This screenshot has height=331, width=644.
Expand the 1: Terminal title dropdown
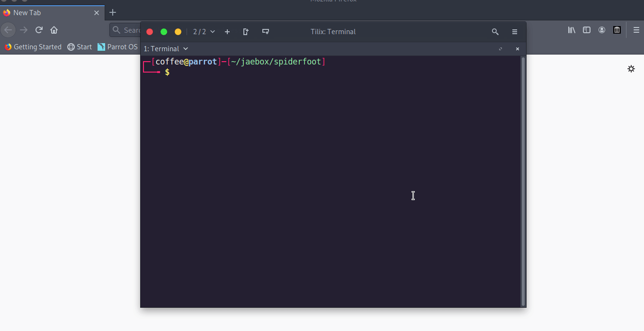point(166,49)
